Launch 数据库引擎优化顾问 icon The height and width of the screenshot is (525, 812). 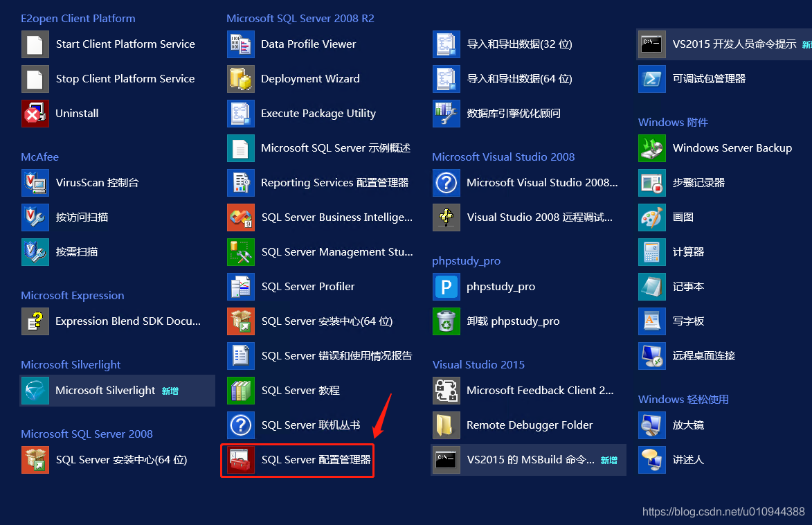click(446, 114)
